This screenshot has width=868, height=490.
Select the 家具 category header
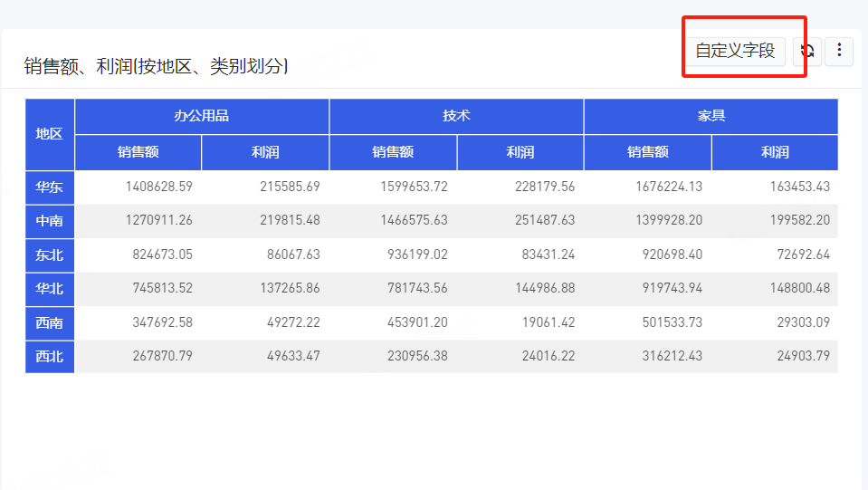711,117
